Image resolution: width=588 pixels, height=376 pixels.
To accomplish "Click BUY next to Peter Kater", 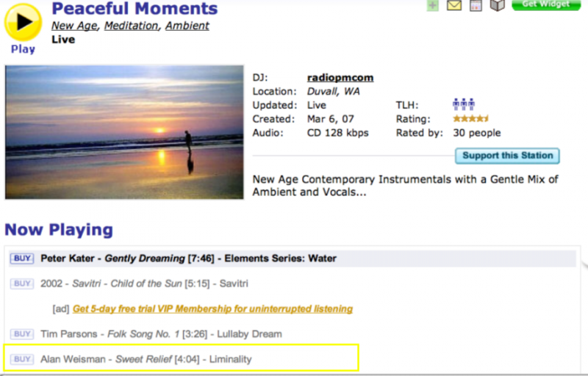I will coord(22,258).
